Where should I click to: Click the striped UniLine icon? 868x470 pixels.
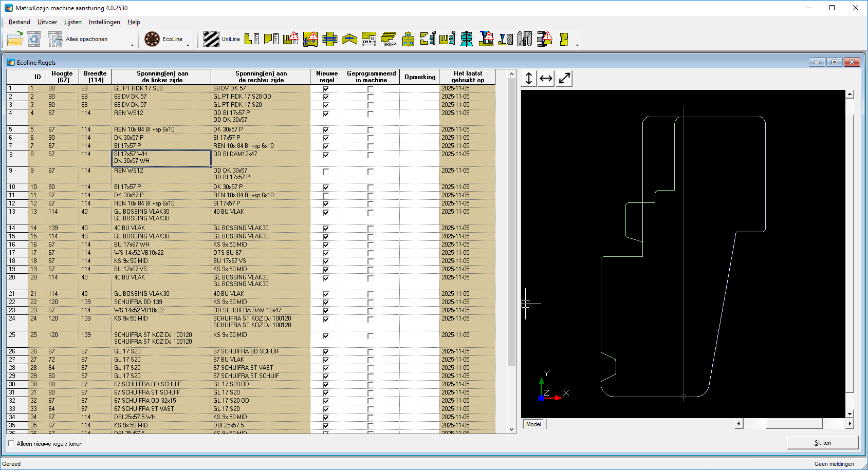(x=211, y=39)
